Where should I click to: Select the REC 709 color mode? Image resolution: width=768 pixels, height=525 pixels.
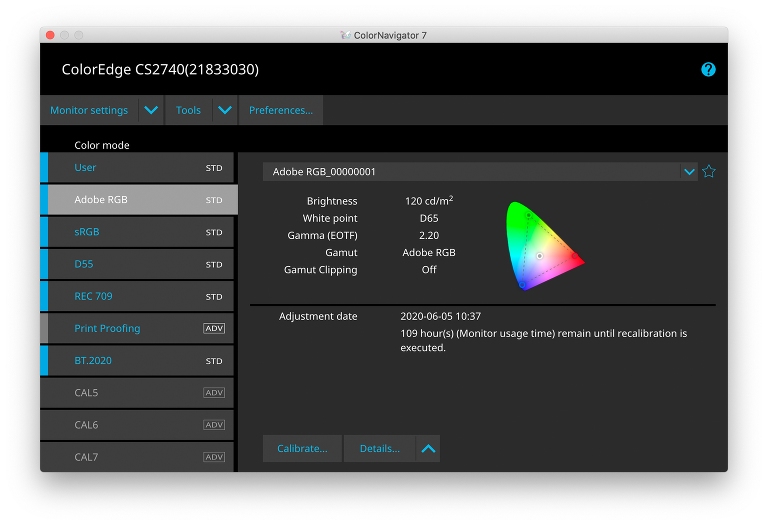pyautogui.click(x=137, y=296)
